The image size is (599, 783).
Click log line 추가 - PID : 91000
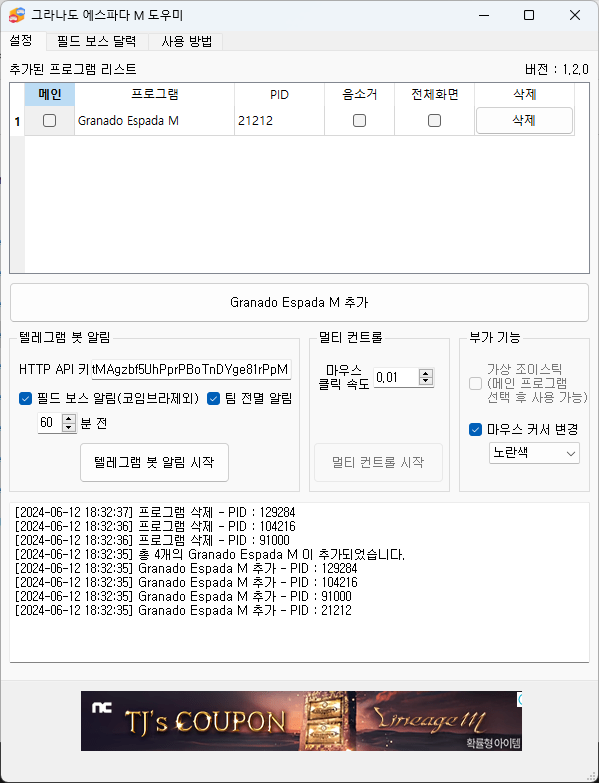pos(183,596)
